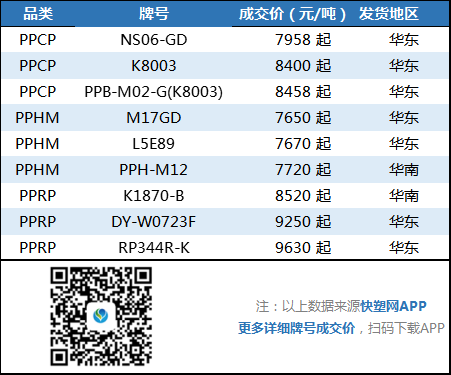Click the logo inside the QR code
The width and height of the screenshot is (451, 375).
(101, 316)
